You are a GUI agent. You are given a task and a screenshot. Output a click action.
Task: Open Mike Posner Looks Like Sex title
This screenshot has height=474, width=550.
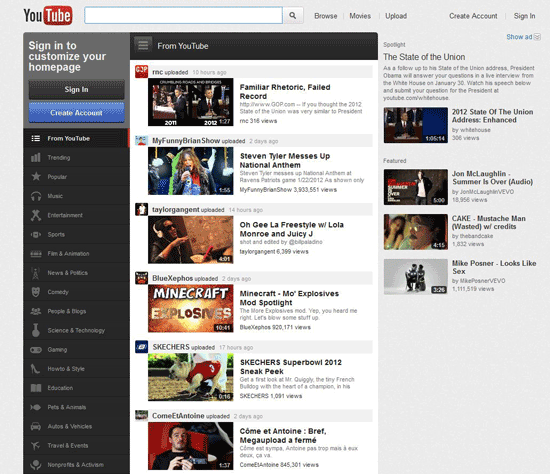coord(494,267)
